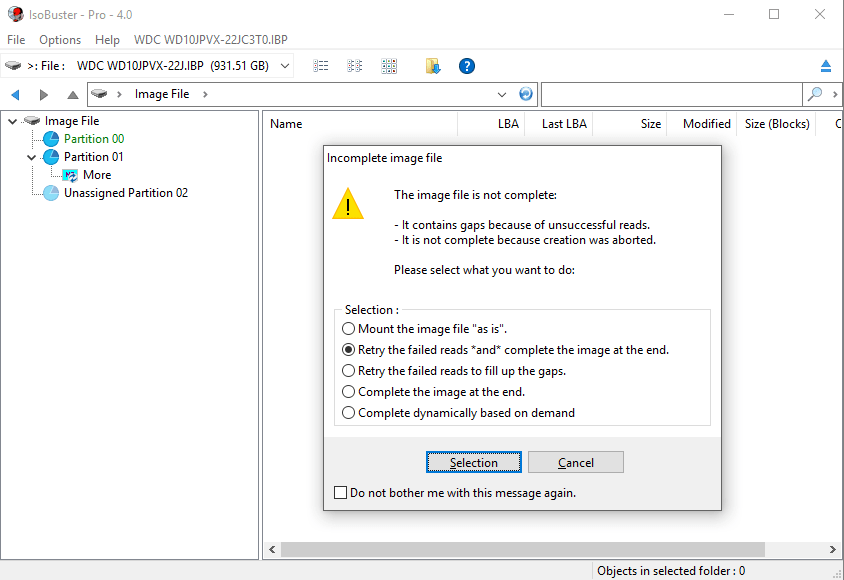This screenshot has height=580, width=844.
Task: Select Partition 00 in the tree
Action: point(94,139)
